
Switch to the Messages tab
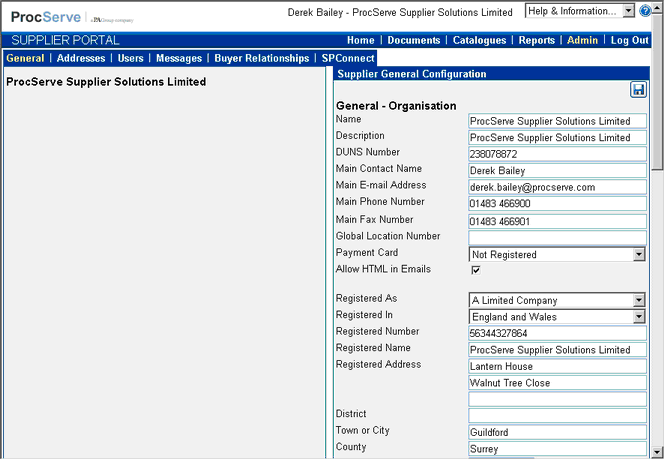pyautogui.click(x=179, y=58)
